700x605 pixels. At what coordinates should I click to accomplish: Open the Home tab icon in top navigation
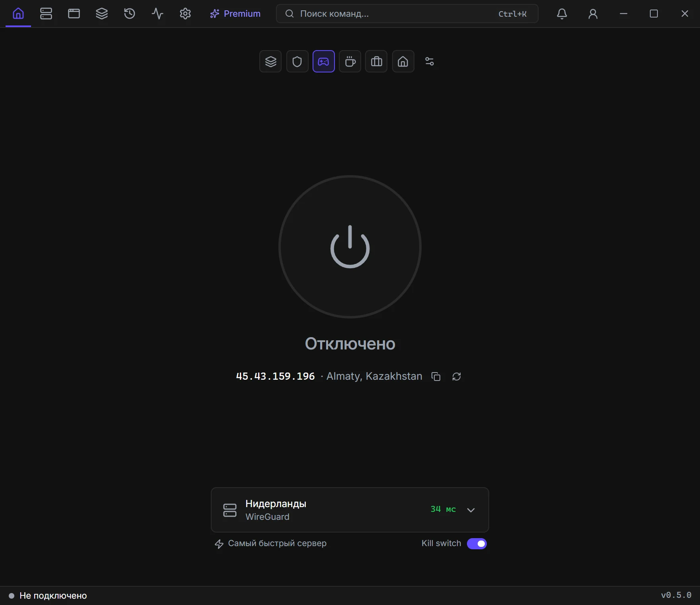[x=18, y=14]
